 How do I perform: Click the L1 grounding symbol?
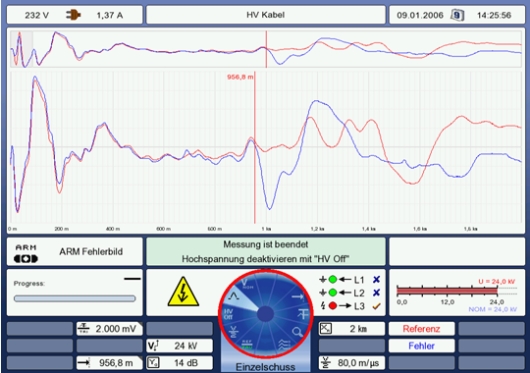pyautogui.click(x=323, y=280)
